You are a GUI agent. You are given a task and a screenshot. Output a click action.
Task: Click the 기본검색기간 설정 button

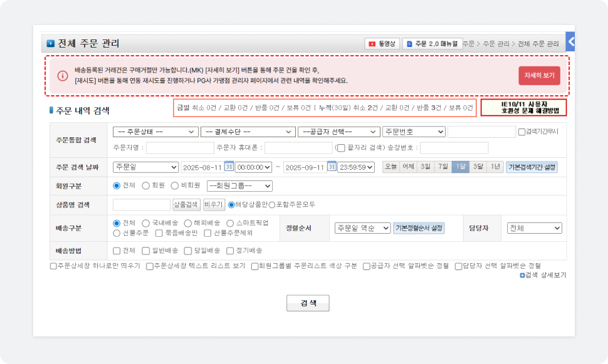click(532, 167)
